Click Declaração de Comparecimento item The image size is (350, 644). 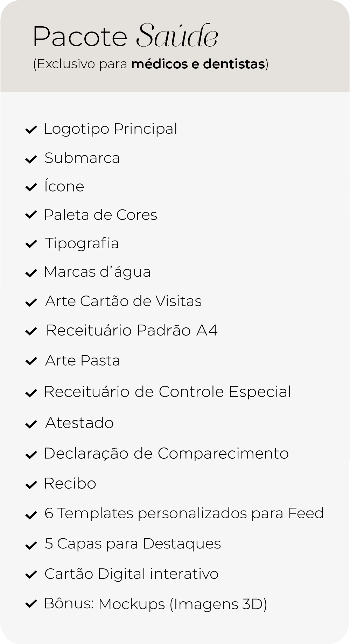point(166,453)
